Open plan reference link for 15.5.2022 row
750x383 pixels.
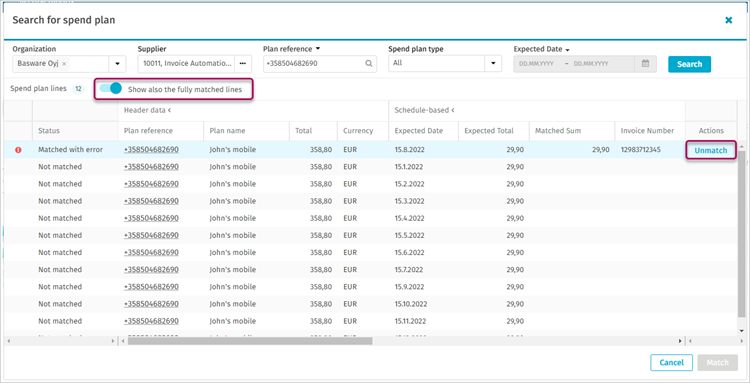click(x=151, y=236)
